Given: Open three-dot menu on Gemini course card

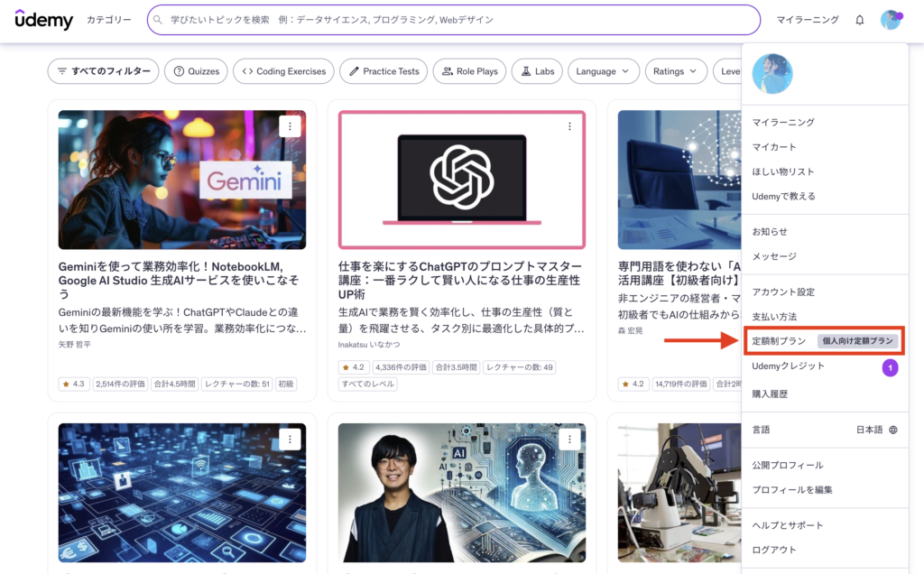Looking at the screenshot, I should pos(290,126).
